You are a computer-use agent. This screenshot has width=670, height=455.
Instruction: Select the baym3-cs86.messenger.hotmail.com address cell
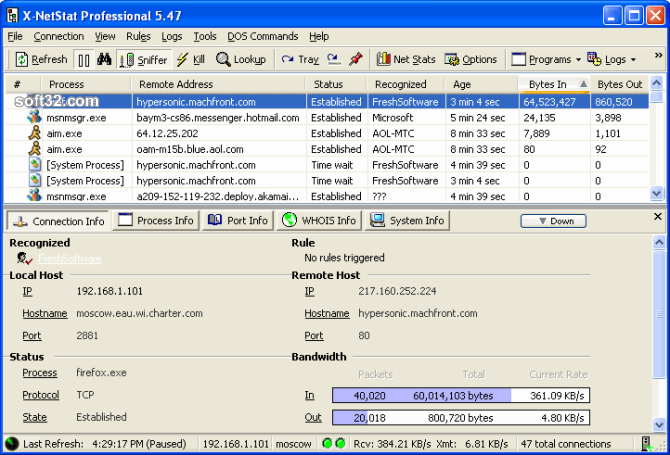pyautogui.click(x=218, y=117)
